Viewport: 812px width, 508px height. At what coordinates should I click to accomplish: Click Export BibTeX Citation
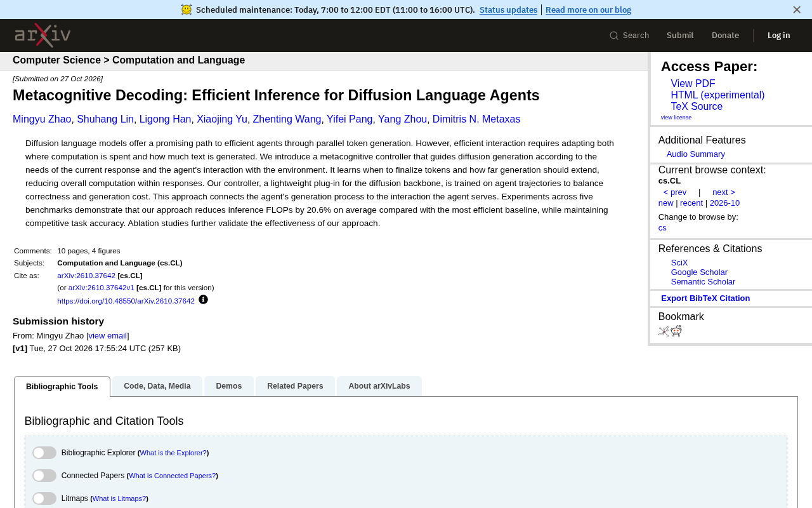[705, 298]
